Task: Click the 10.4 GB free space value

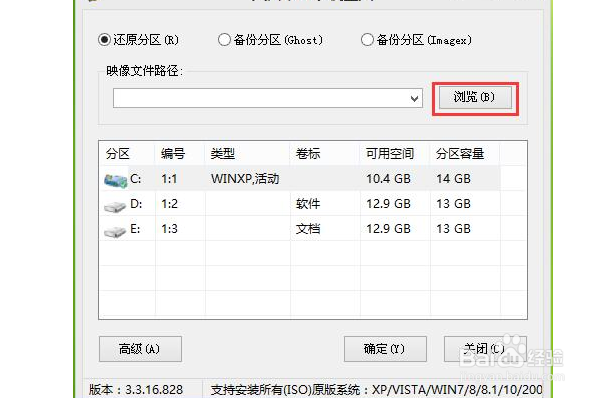Action: (x=389, y=179)
